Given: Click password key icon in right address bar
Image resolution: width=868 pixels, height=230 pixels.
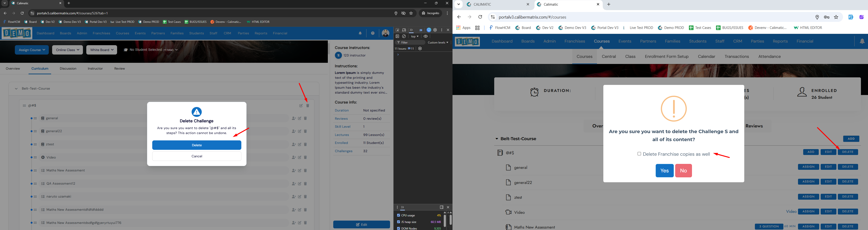Looking at the screenshot, I should point(827,17).
